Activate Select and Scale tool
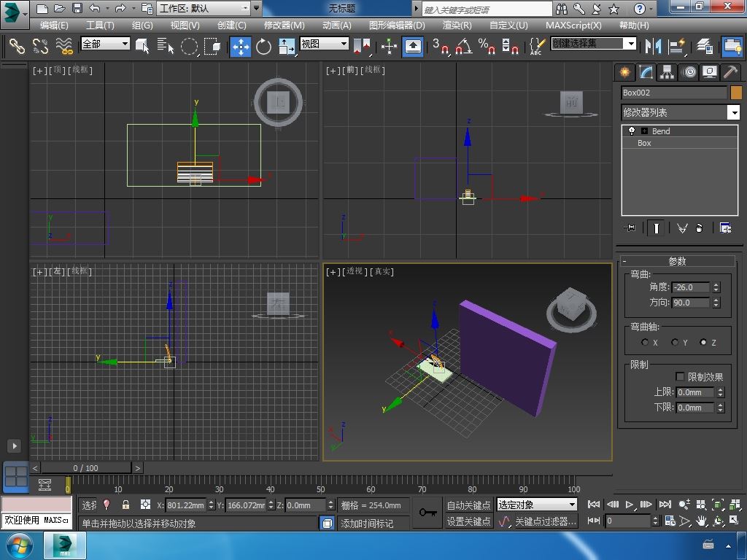 click(286, 46)
